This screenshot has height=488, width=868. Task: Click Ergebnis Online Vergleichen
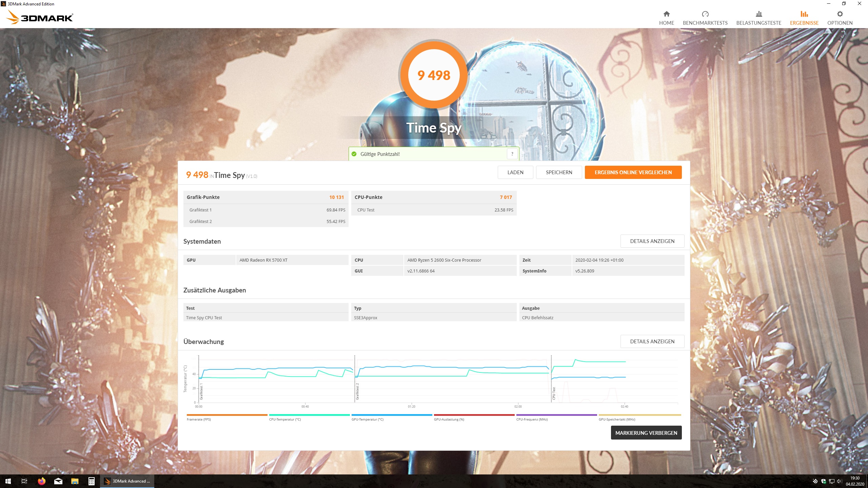[x=633, y=172]
